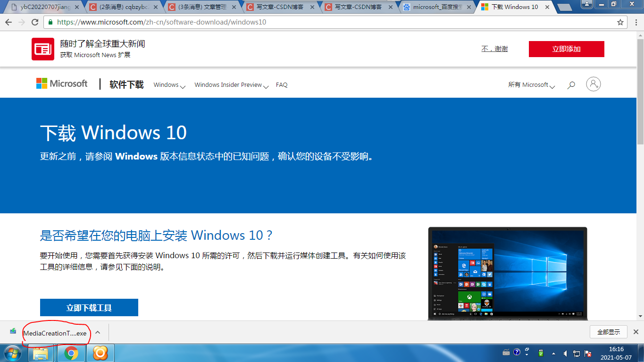Click the MediaCreationTool file icon in download bar

click(x=13, y=331)
